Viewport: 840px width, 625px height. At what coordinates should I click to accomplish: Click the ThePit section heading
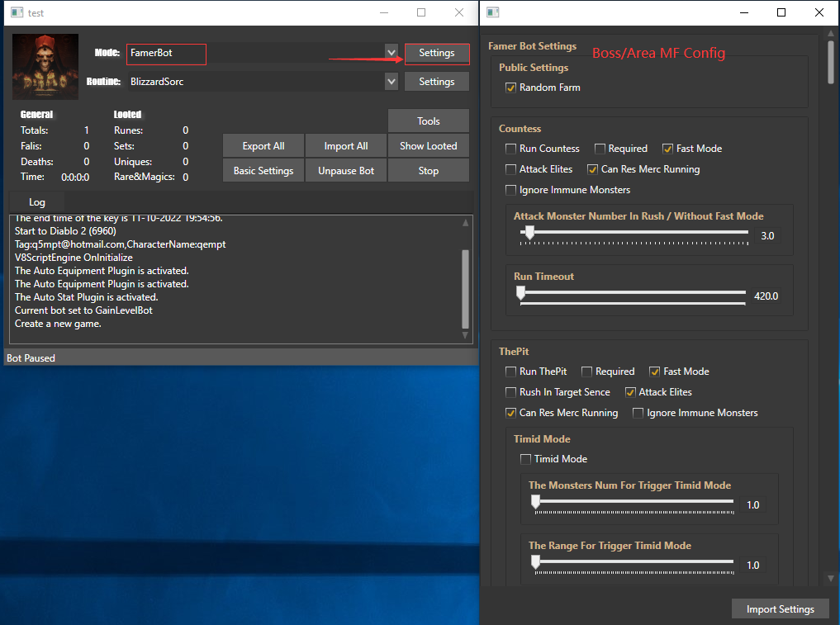pos(514,352)
